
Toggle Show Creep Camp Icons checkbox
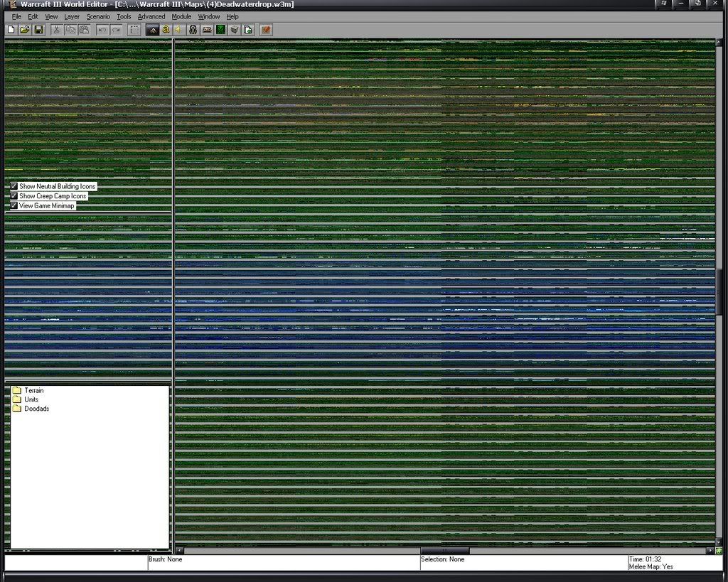(x=14, y=196)
